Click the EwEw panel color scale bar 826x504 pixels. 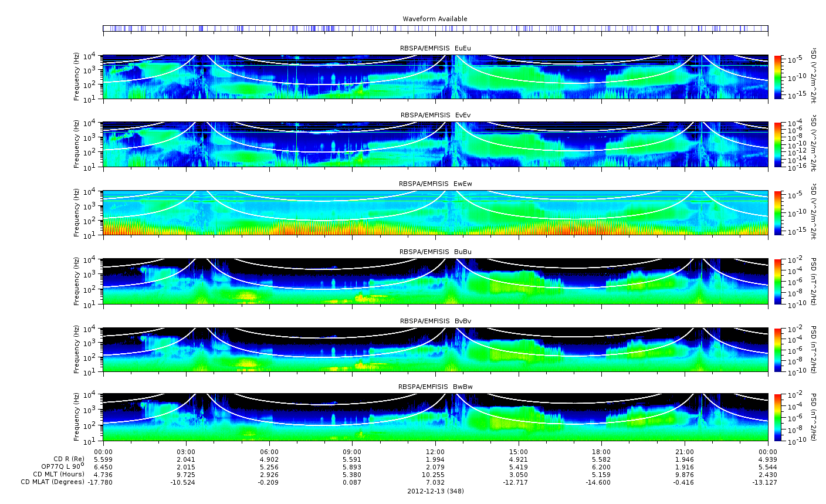tap(778, 213)
